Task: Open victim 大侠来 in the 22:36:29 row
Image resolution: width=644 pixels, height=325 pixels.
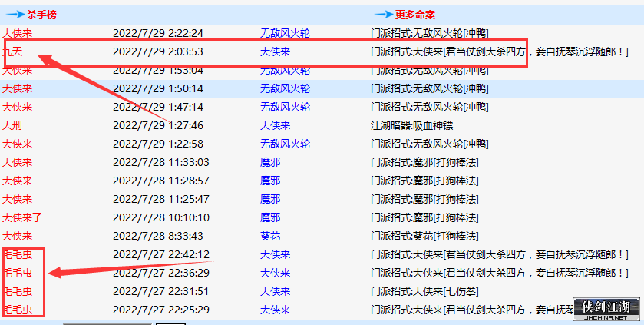Action: coord(276,273)
